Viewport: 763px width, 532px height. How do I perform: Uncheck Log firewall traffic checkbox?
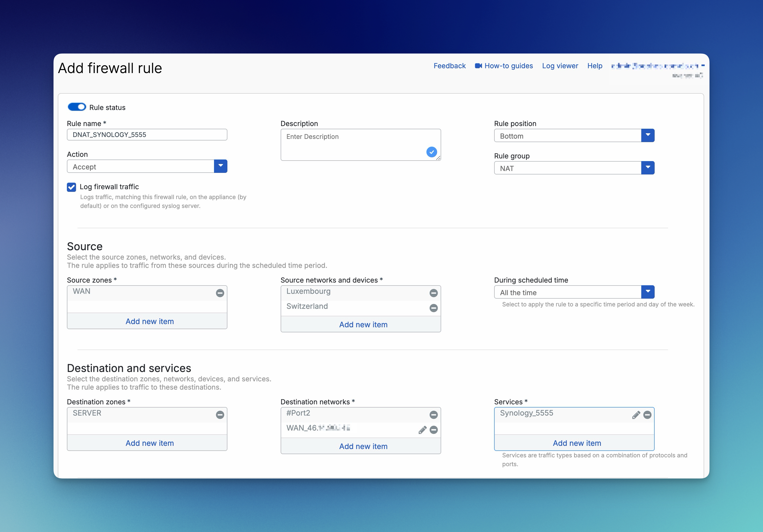point(71,187)
